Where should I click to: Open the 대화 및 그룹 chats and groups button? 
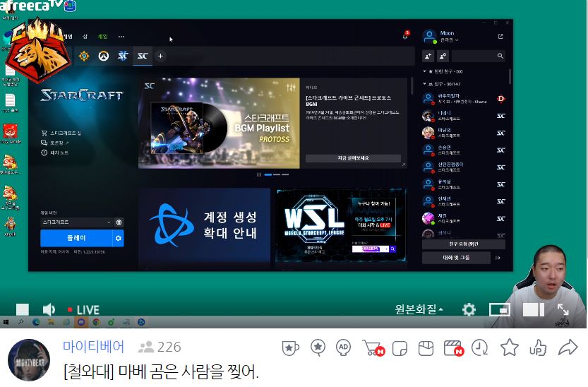click(456, 258)
